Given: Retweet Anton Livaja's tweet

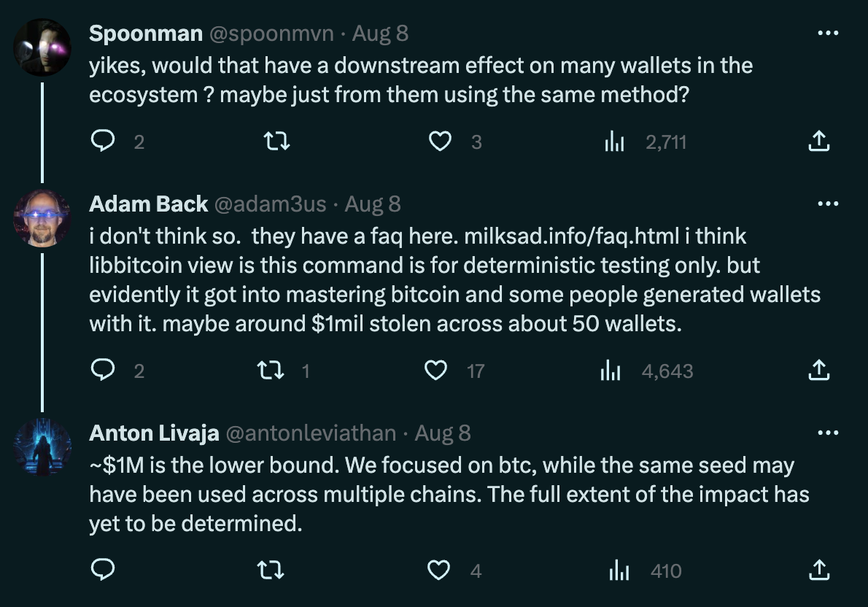Looking at the screenshot, I should click(x=271, y=570).
